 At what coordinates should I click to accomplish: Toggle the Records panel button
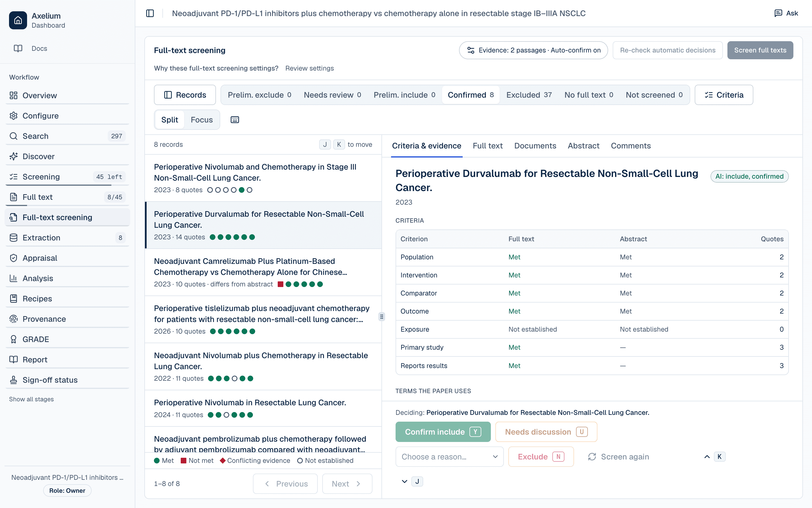pos(185,95)
